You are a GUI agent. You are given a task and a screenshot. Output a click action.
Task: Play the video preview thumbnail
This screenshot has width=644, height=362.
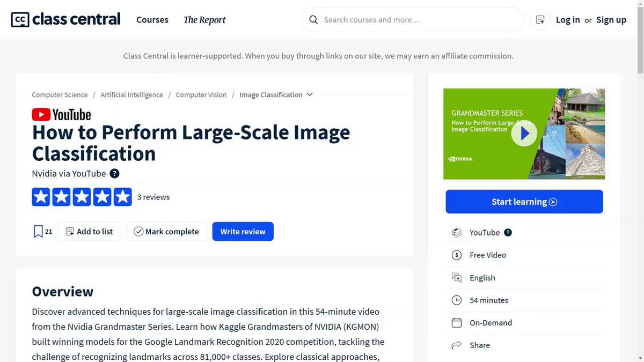pos(524,134)
